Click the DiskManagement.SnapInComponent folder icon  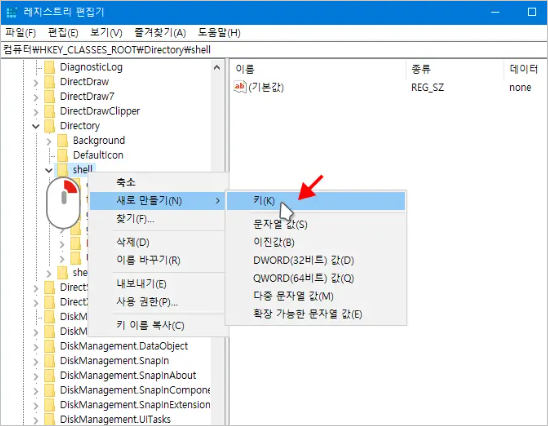coord(50,390)
